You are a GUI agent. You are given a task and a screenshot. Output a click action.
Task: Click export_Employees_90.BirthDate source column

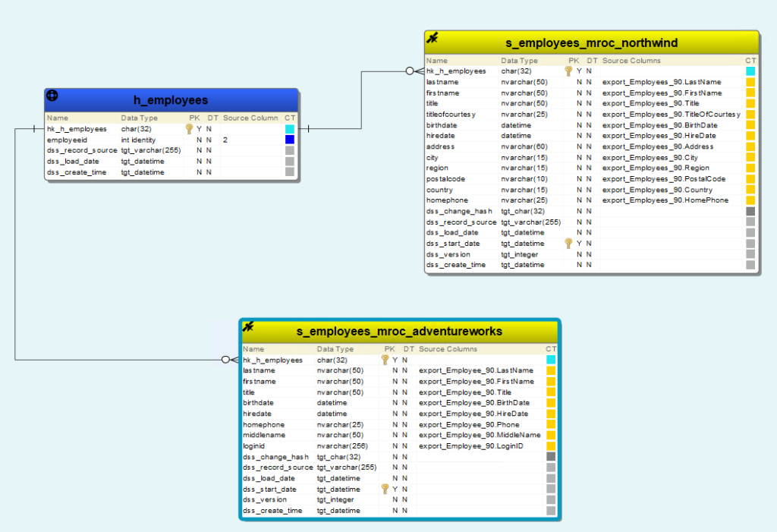point(659,125)
